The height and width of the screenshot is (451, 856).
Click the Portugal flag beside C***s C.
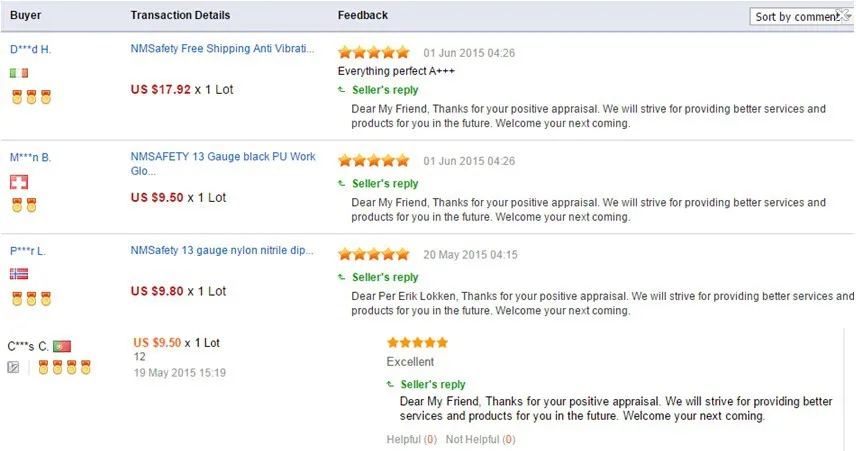click(x=62, y=346)
